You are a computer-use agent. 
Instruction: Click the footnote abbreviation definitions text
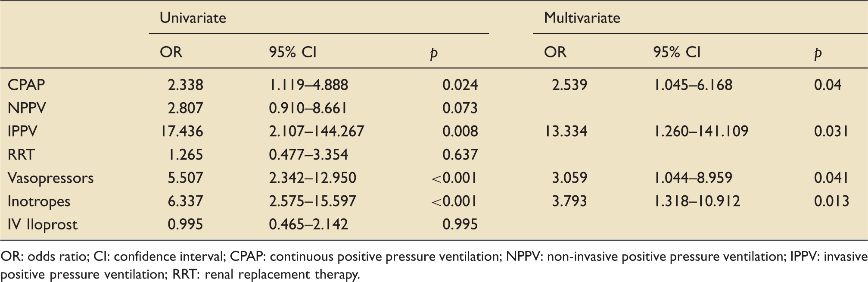pyautogui.click(x=434, y=265)
